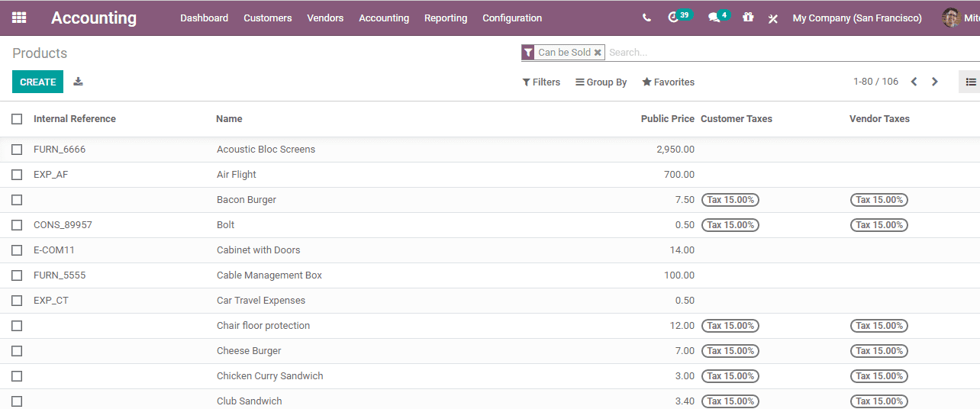Check the Cable Management Box checkbox
The image size is (980, 409).
coord(17,275)
